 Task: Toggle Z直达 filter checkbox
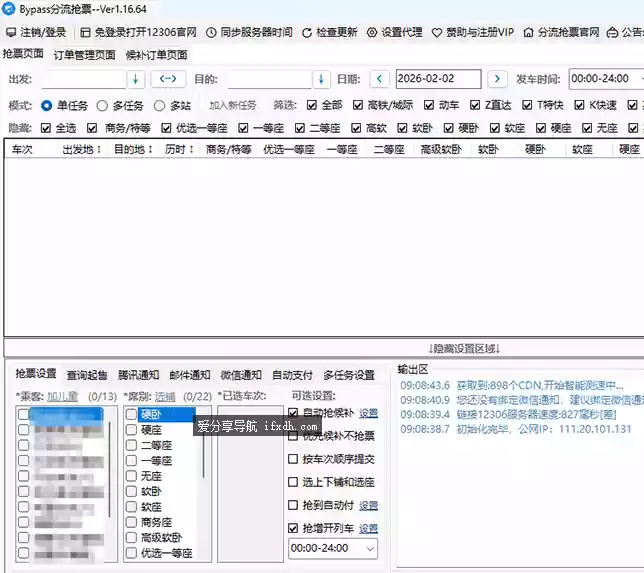pos(475,106)
